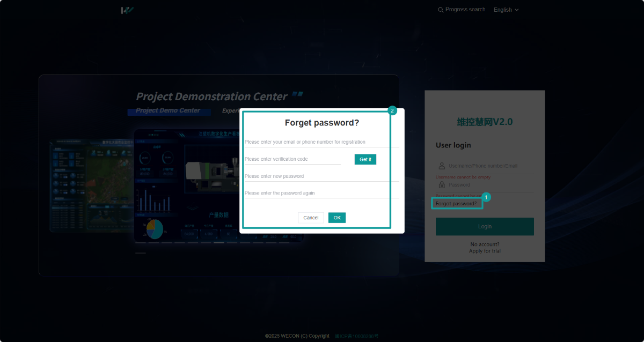Click the Project Demonstration Center heading
The width and height of the screenshot is (644, 342).
coord(212,96)
